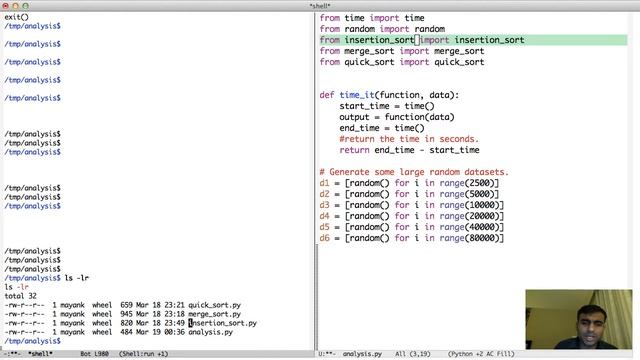Click 'return end_time - start_time' line
640x360 pixels.
pyautogui.click(x=409, y=150)
